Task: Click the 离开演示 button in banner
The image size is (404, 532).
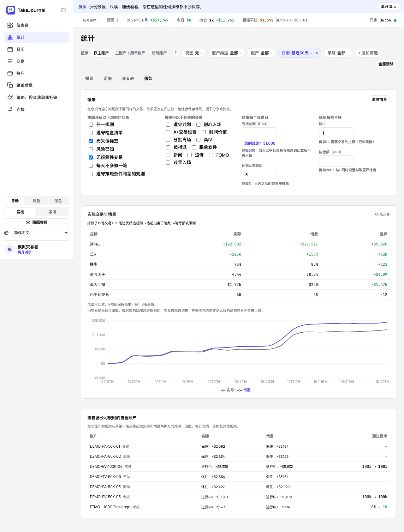Action: [388, 7]
